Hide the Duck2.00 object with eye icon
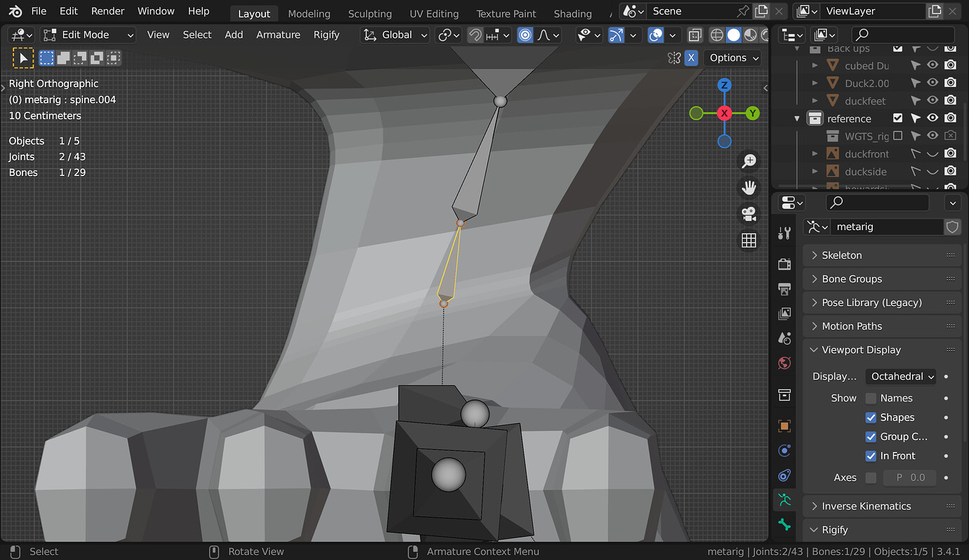969x560 pixels. point(932,83)
